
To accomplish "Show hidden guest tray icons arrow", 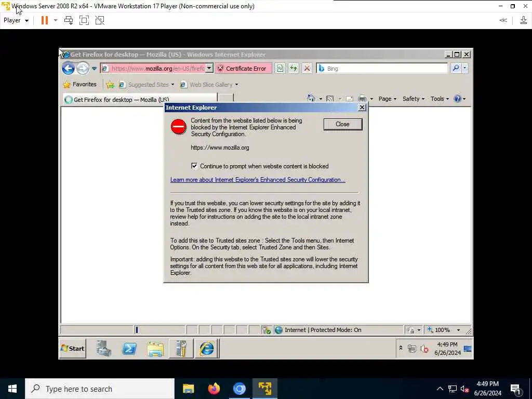I will click(401, 349).
